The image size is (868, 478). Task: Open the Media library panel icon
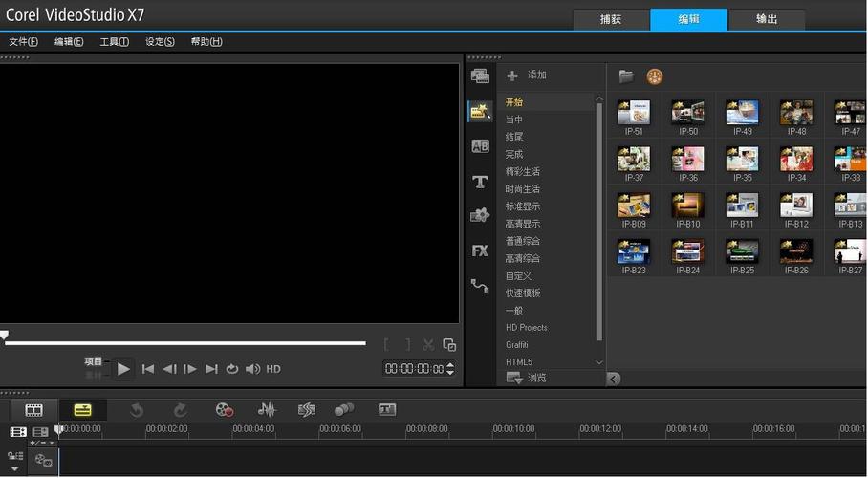[480, 76]
